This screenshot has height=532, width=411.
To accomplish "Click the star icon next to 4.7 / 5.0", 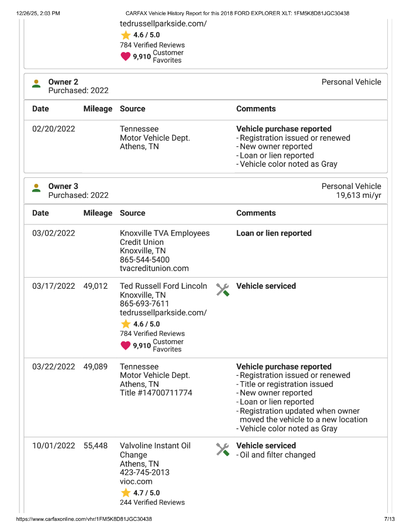I will click(126, 493).
